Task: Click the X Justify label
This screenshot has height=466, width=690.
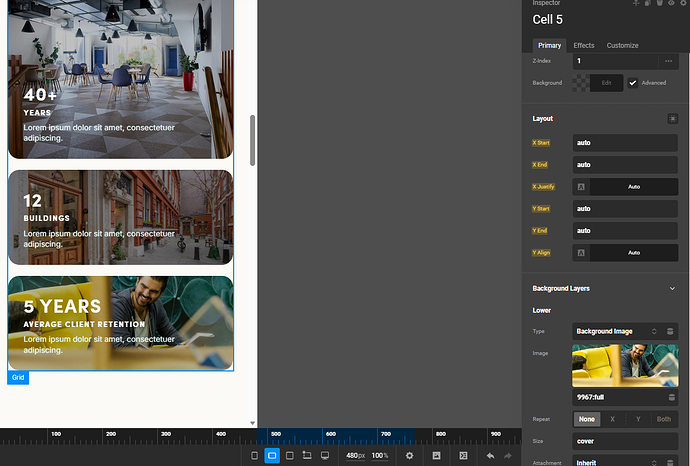Action: (x=543, y=187)
